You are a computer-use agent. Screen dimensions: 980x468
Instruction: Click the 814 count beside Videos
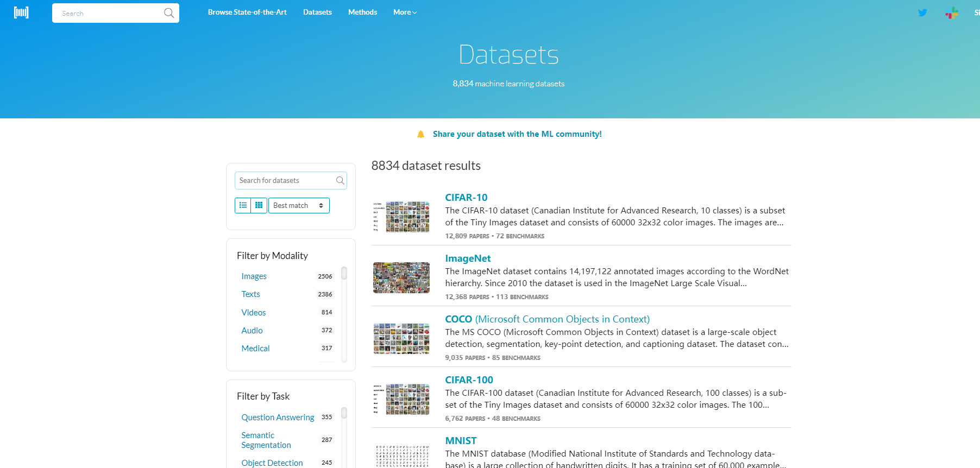(326, 312)
